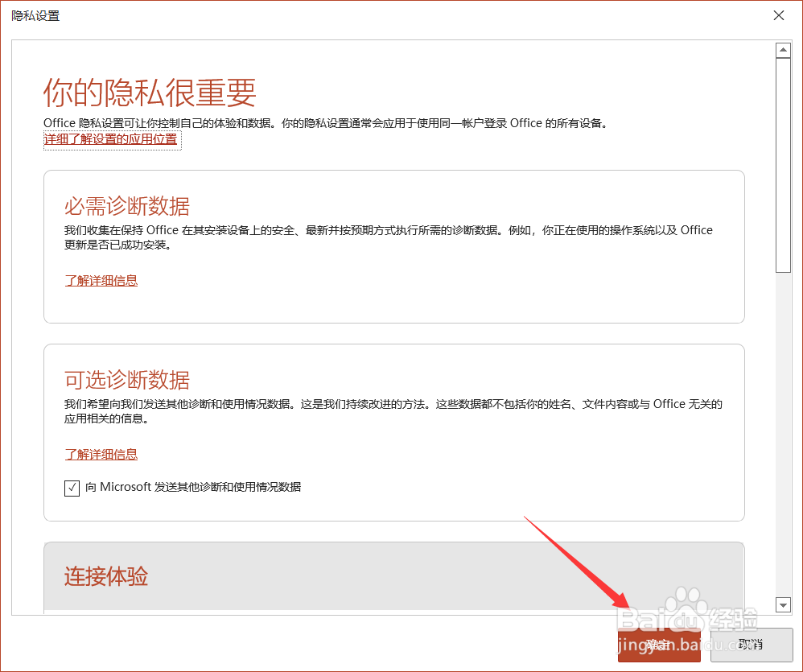Click the 你的隐私很重要 heading
The image size is (803, 672).
pos(150,93)
